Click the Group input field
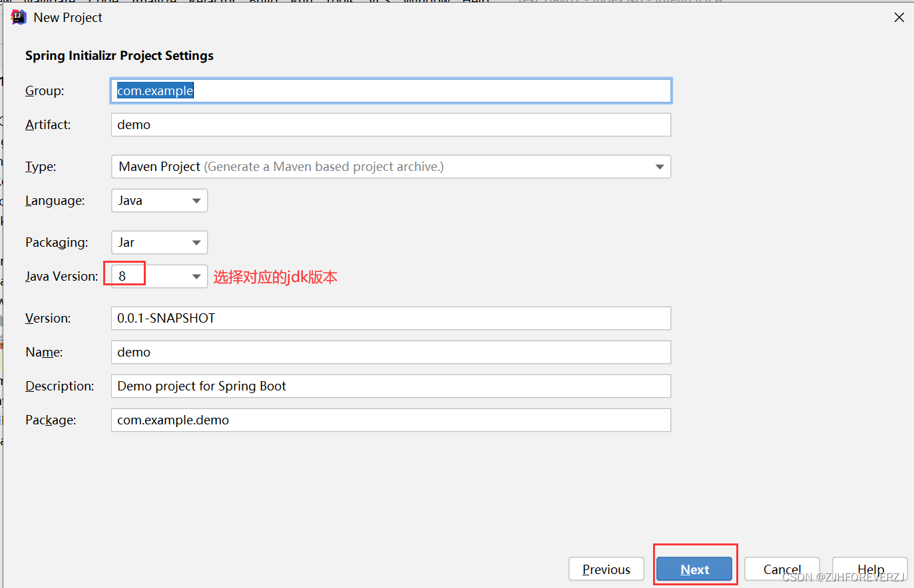Screen dimensions: 914x588 (391, 90)
